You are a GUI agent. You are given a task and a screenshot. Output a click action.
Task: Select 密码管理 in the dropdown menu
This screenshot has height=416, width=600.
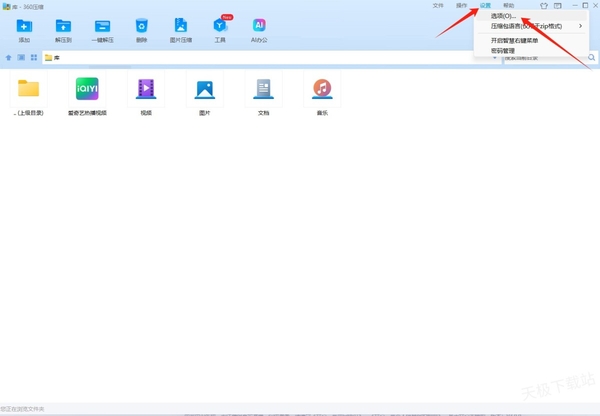pos(502,49)
